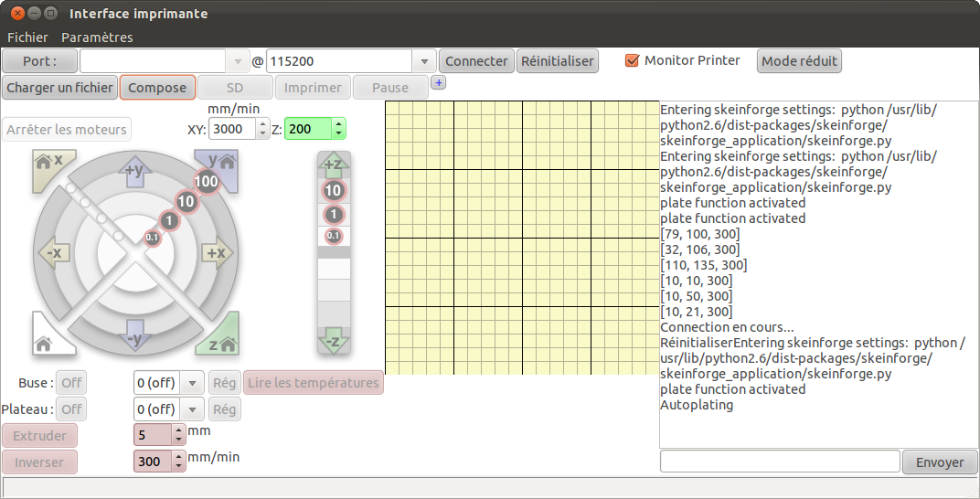The image size is (980, 499).
Task: Move up with the +z arrow
Action: (x=334, y=165)
